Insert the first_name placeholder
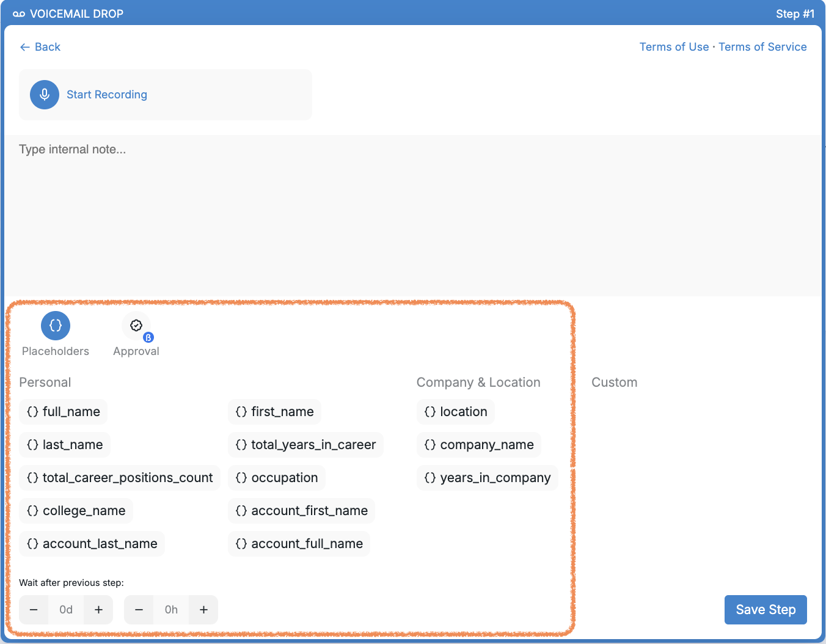The width and height of the screenshot is (826, 644). [275, 412]
